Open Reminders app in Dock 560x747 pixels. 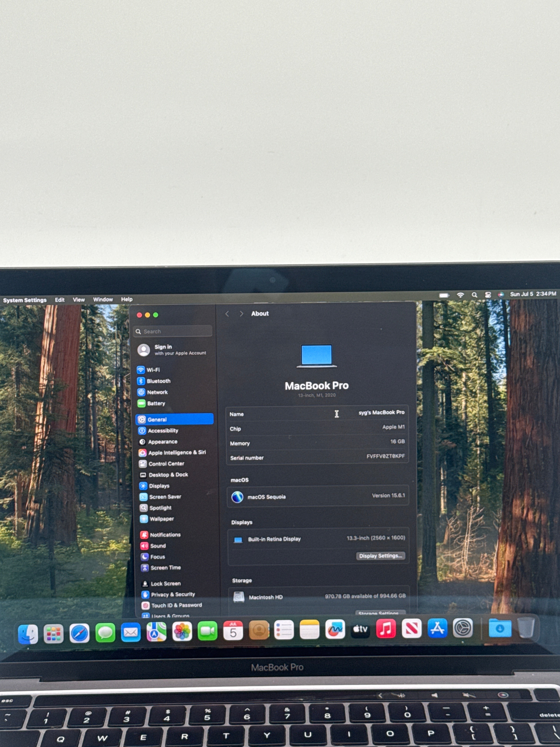coord(284,630)
